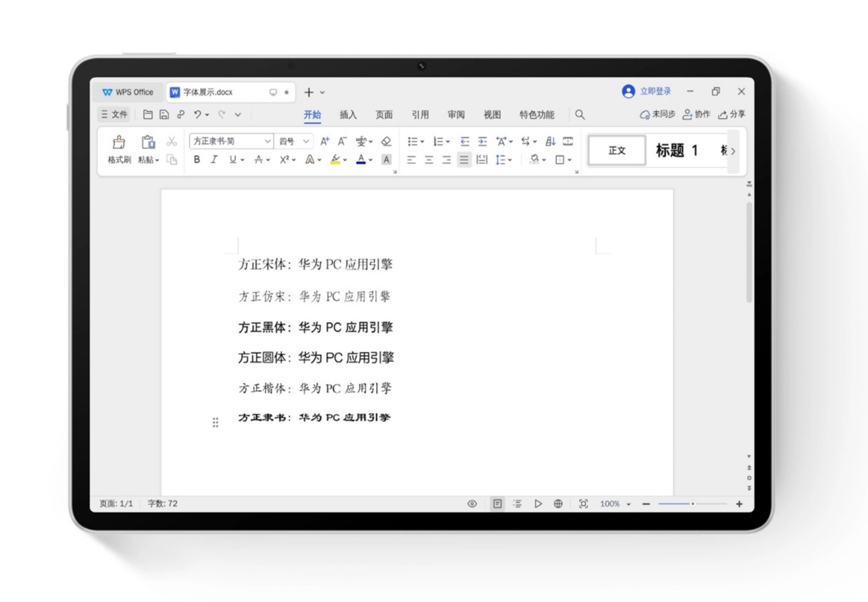Expand the paste options arrow
This screenshot has height=602, width=868.
[x=157, y=160]
